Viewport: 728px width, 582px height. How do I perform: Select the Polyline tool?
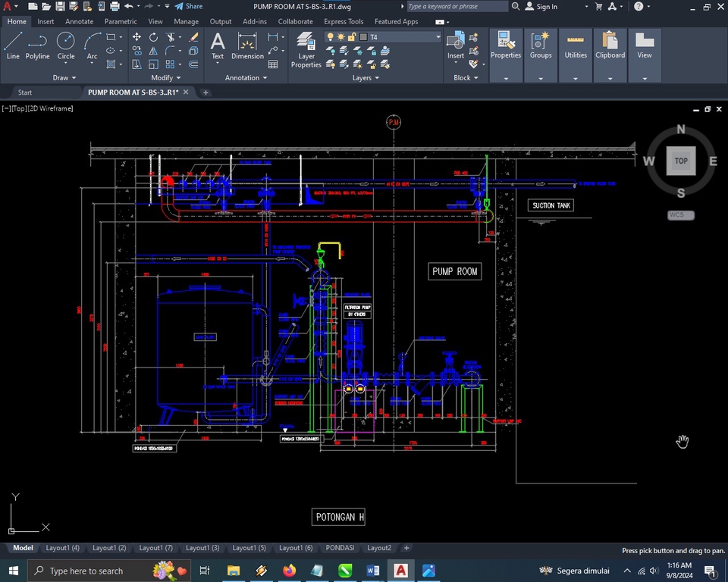(x=37, y=45)
